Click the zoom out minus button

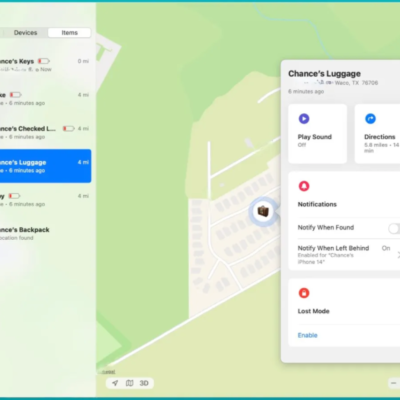pos(393,383)
